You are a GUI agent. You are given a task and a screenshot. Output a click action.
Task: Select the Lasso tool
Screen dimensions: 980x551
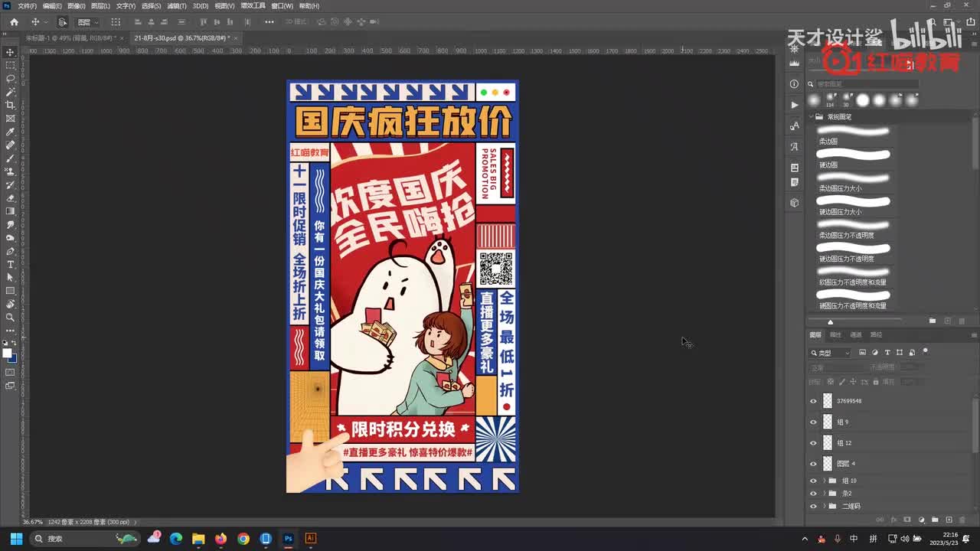click(10, 78)
